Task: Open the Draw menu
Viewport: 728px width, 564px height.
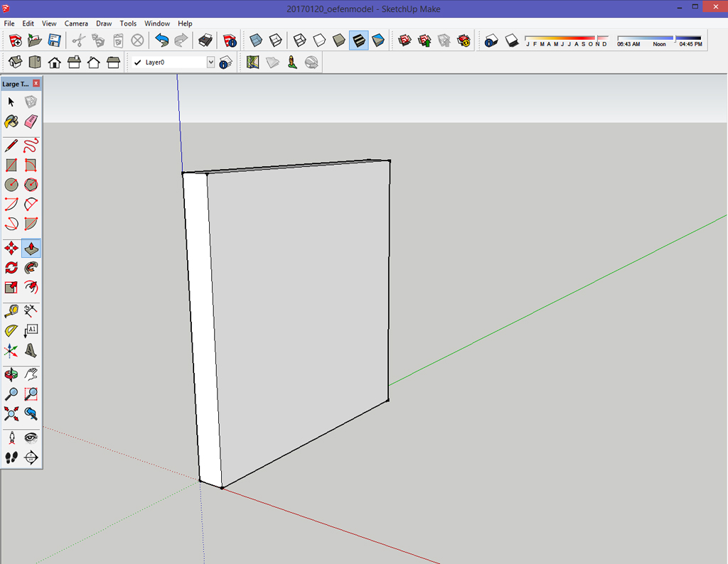Action: (x=104, y=23)
